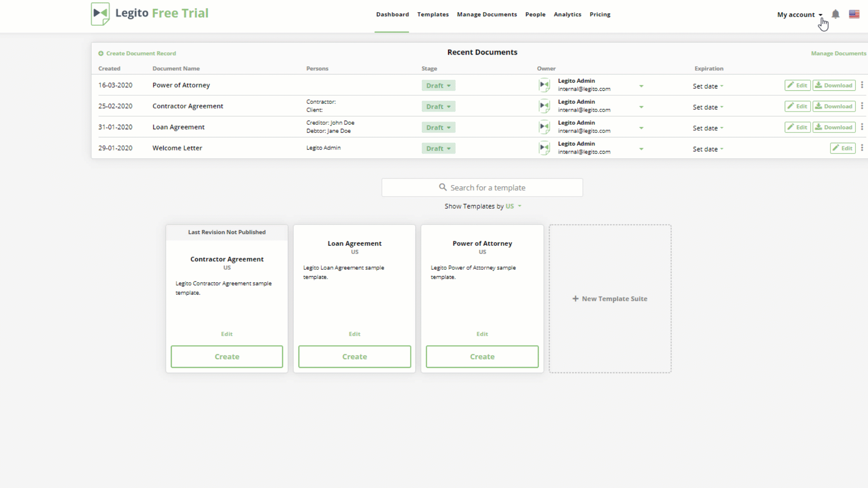The image size is (868, 488).
Task: Click the plus icon beside Create Document Record
Action: [x=101, y=53]
